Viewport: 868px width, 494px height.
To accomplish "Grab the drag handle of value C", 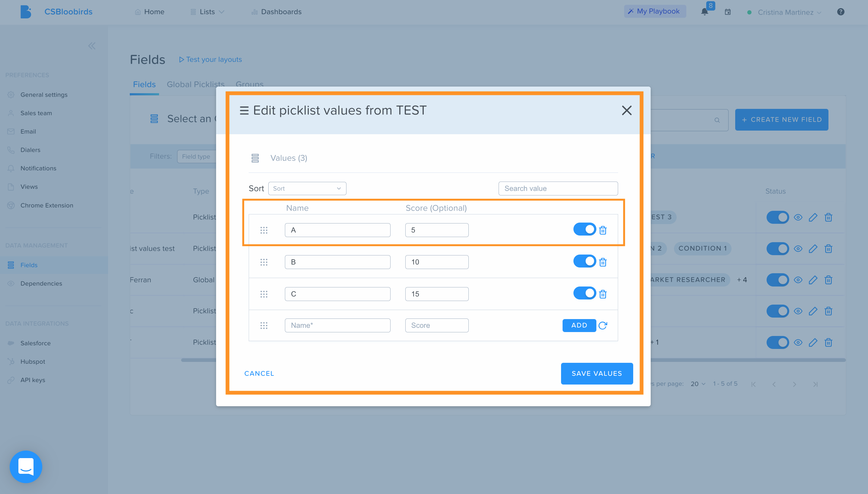I will pyautogui.click(x=264, y=294).
